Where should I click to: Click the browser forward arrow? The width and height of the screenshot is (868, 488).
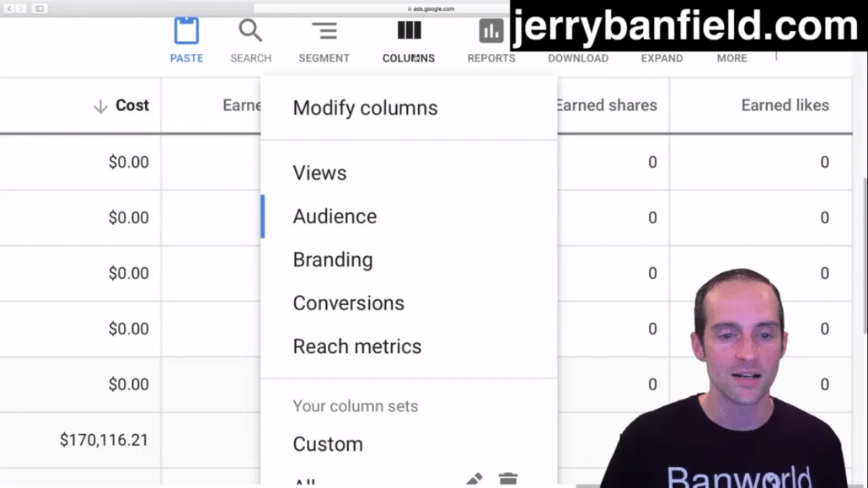pos(21,8)
